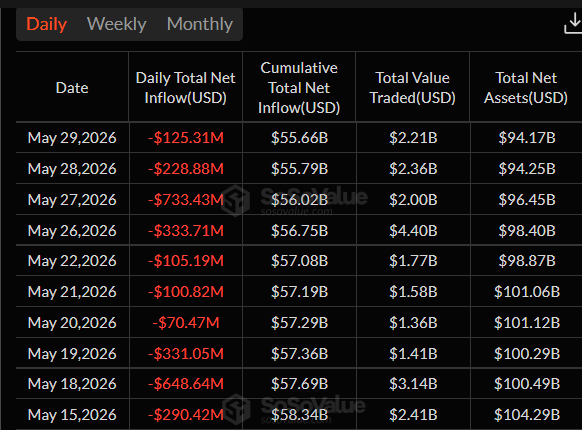The height and width of the screenshot is (430, 582).
Task: Click the $1.77B value traded cell
Action: pos(413,261)
